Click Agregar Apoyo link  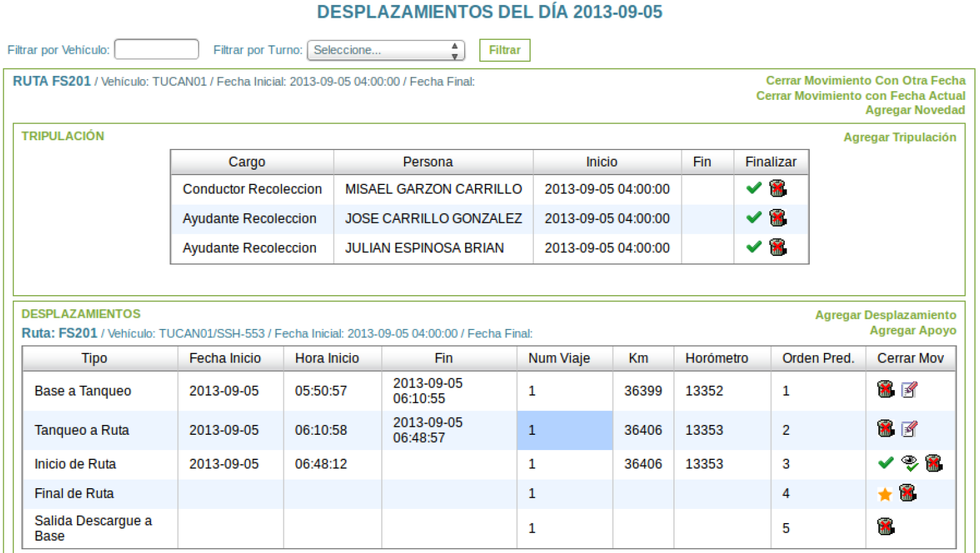click(913, 330)
